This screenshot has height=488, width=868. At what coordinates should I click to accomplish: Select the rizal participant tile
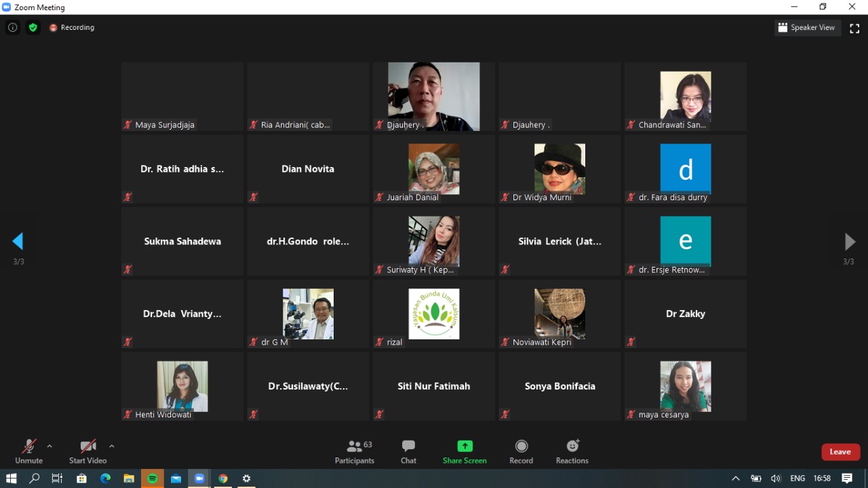[x=434, y=314]
